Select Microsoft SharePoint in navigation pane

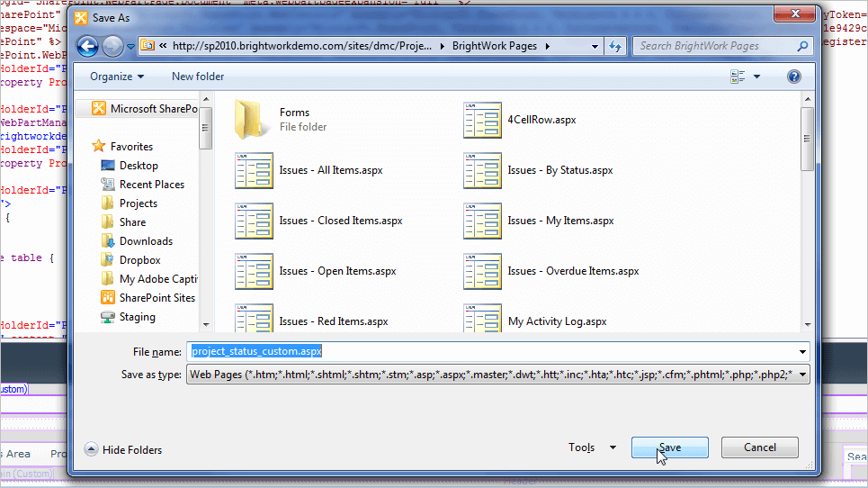144,109
